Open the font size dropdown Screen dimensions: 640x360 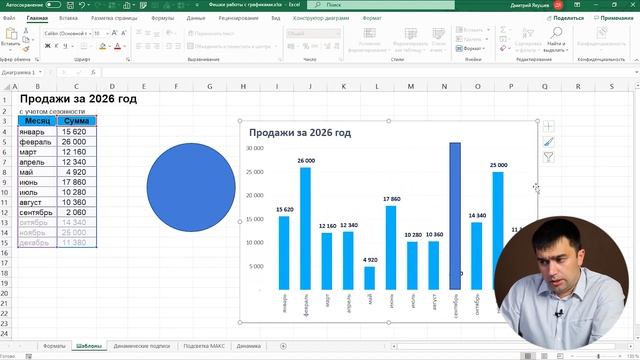(x=107, y=33)
